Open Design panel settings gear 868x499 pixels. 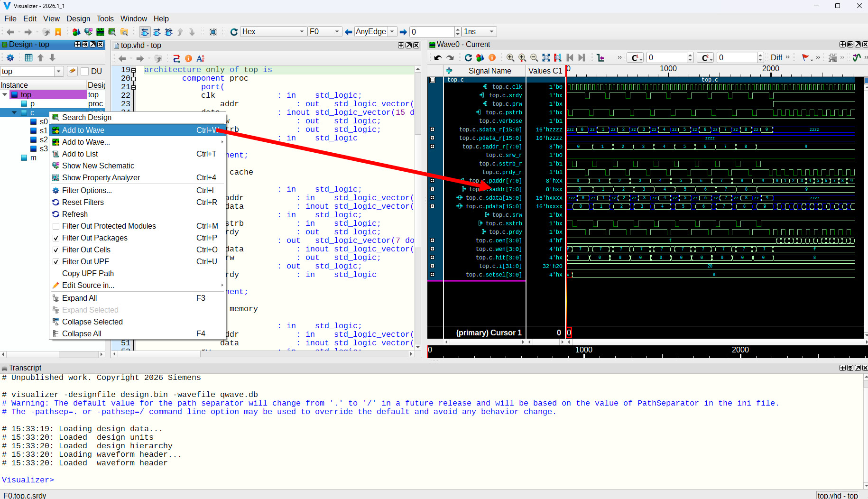pos(10,58)
